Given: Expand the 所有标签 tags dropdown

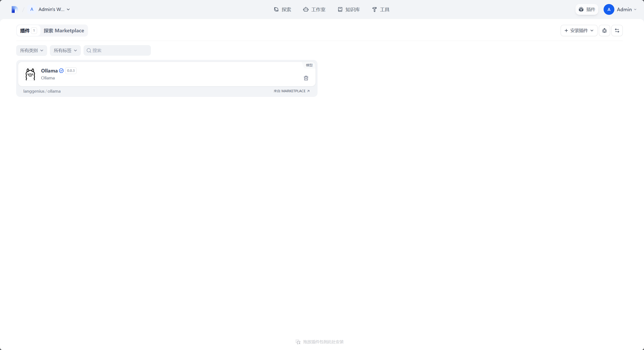Looking at the screenshot, I should pos(65,50).
